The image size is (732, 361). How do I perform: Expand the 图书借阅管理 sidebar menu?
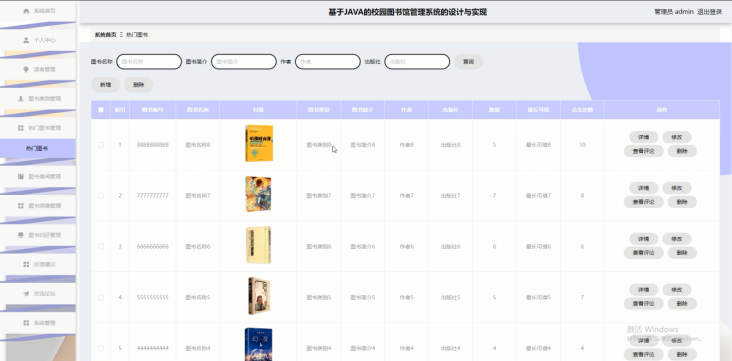pos(38,177)
